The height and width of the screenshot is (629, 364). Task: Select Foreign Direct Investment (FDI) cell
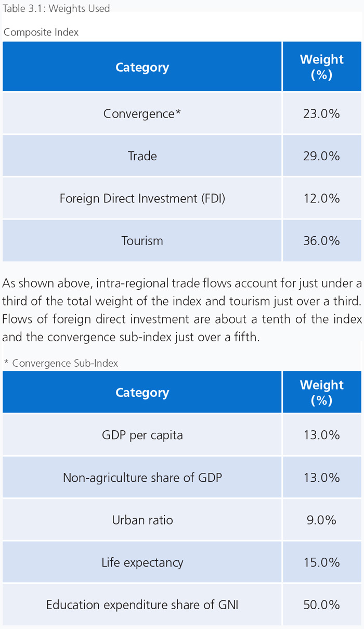click(142, 198)
